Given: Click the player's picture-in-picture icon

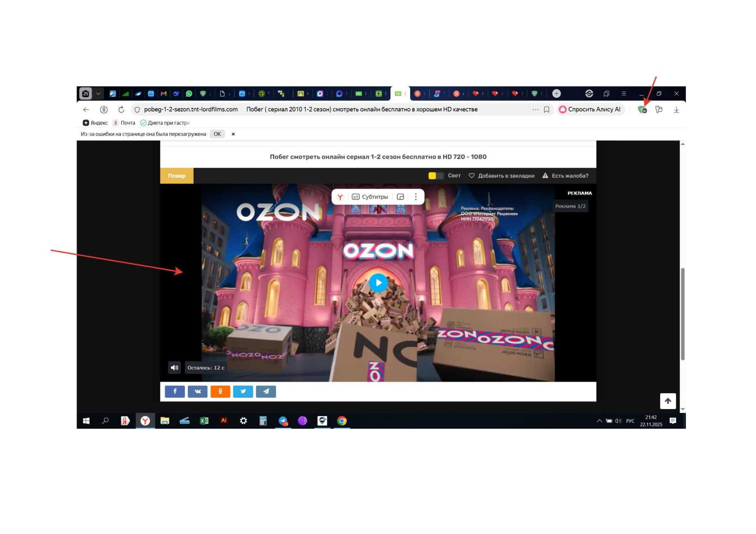Looking at the screenshot, I should [x=401, y=197].
